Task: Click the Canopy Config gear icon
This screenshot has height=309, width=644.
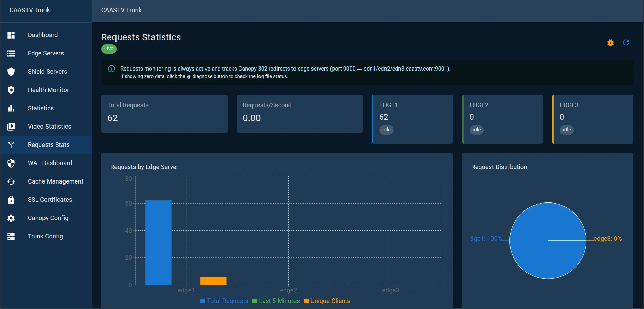Action: pos(11,218)
